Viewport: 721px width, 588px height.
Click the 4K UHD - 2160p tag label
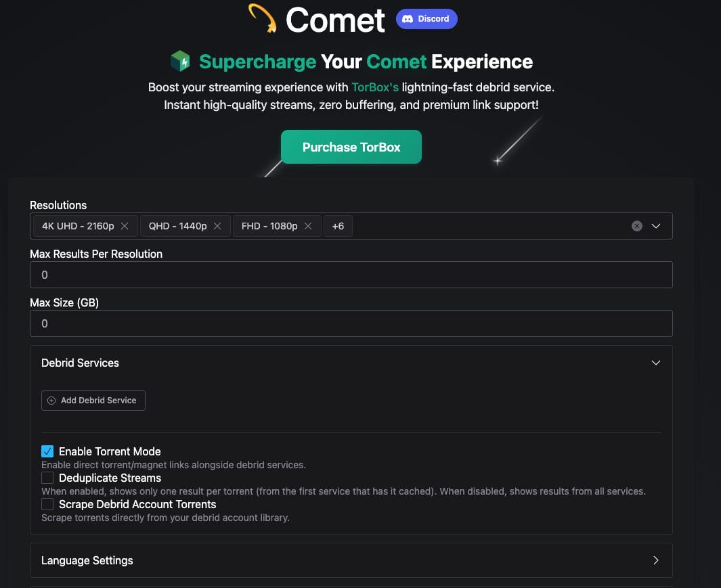78,226
